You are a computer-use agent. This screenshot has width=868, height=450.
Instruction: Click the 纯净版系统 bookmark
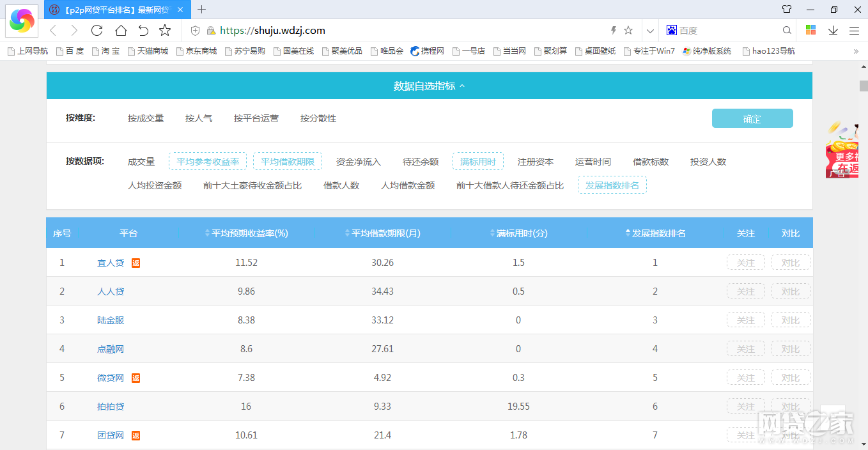pyautogui.click(x=707, y=51)
